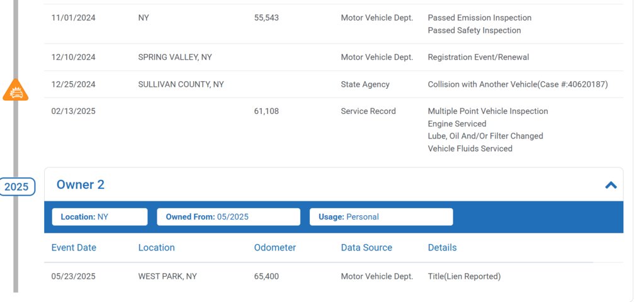Viewport: 644px width, 302px height.
Task: Click the Odometer column header
Action: tap(274, 248)
